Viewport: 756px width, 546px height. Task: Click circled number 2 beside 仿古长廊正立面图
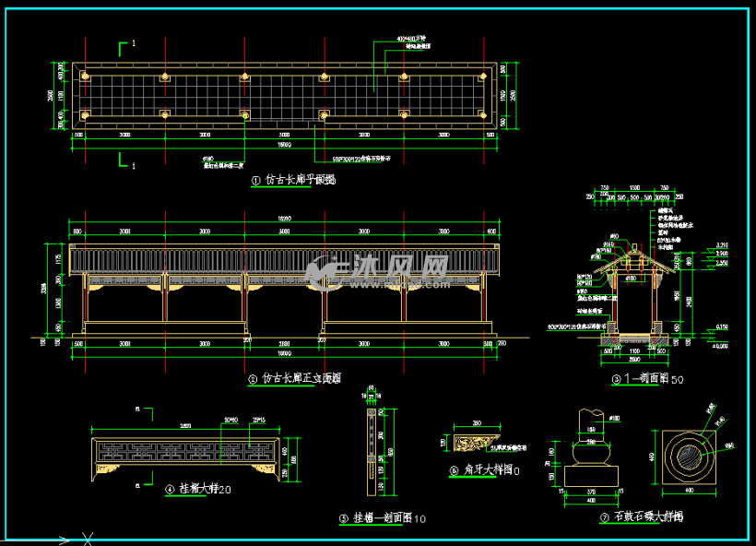click(x=252, y=378)
